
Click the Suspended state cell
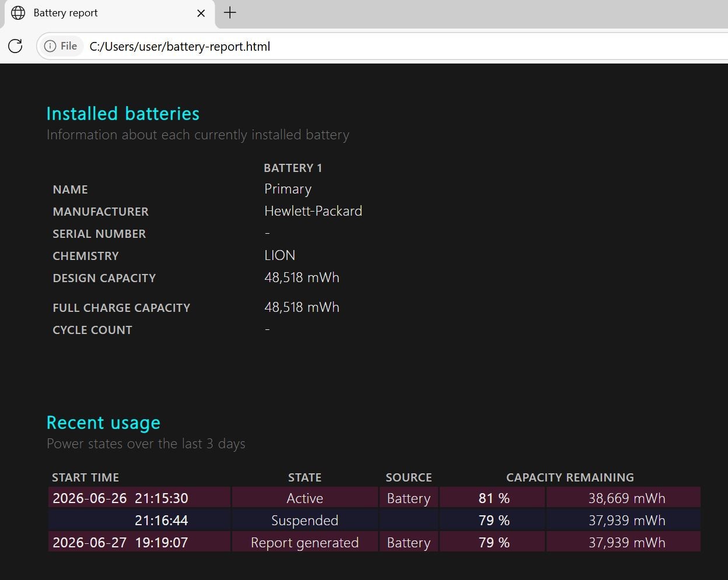305,520
